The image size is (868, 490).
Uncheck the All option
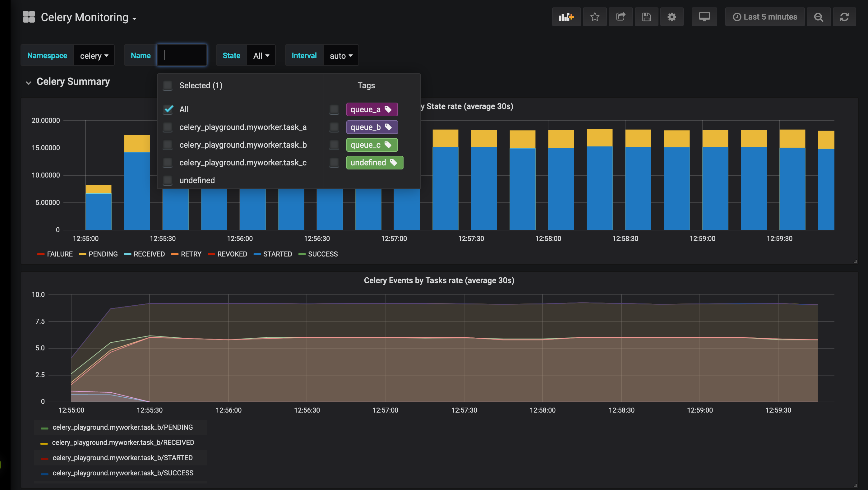point(168,109)
